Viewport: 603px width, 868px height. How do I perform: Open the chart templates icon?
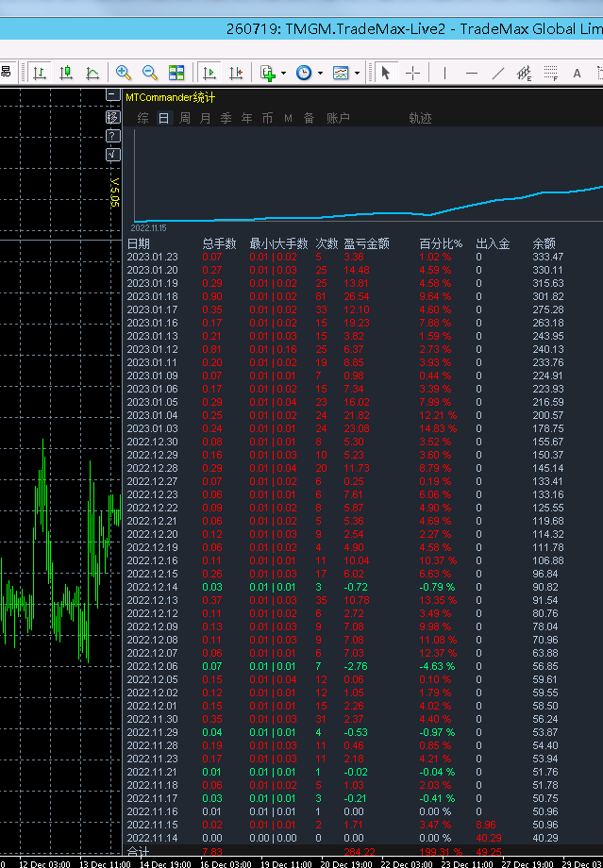tap(341, 73)
